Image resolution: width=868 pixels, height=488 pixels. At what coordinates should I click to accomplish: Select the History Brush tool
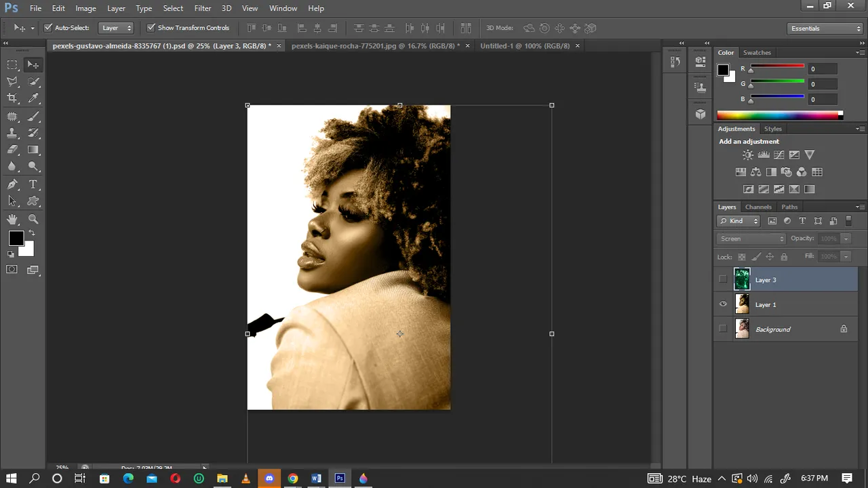tap(33, 133)
